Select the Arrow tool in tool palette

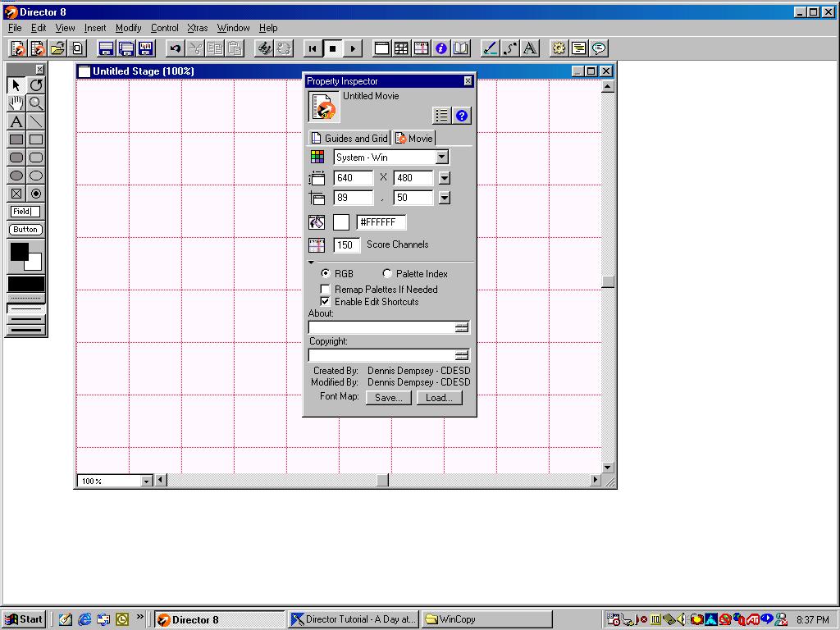pyautogui.click(x=16, y=85)
